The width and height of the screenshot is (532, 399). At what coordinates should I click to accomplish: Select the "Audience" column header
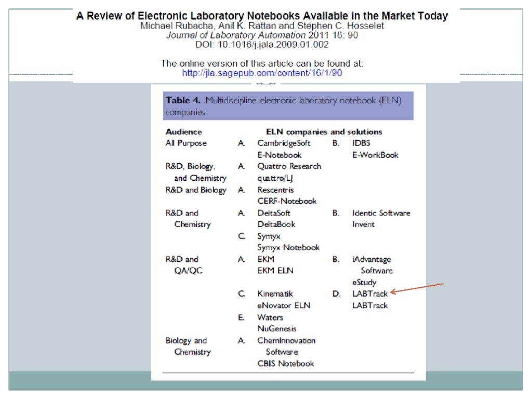pyautogui.click(x=183, y=131)
